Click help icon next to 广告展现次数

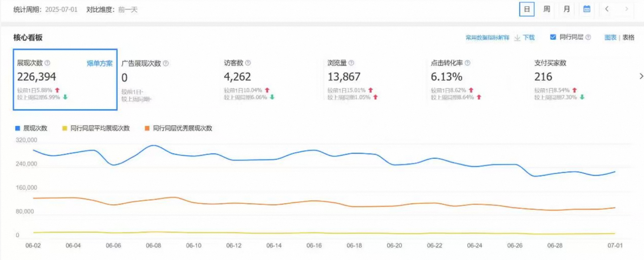(166, 64)
